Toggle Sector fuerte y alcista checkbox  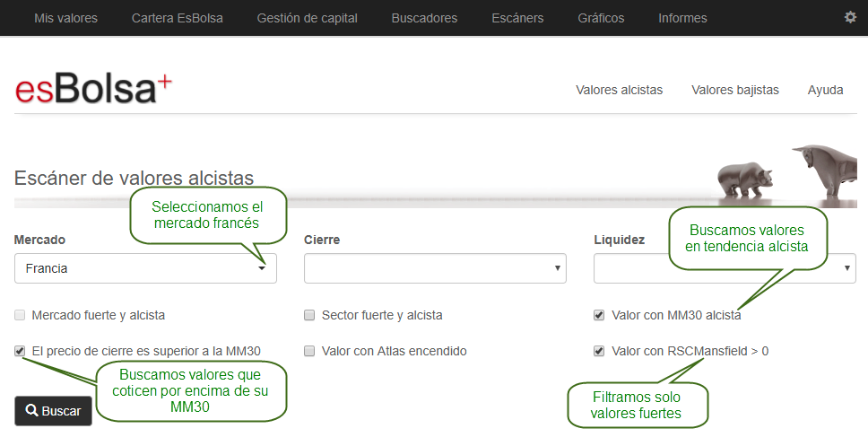[309, 316]
